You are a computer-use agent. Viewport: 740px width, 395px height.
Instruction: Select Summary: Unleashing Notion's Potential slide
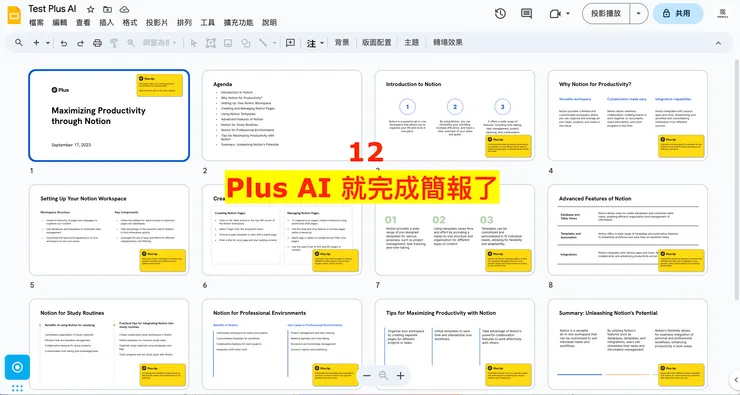click(627, 344)
